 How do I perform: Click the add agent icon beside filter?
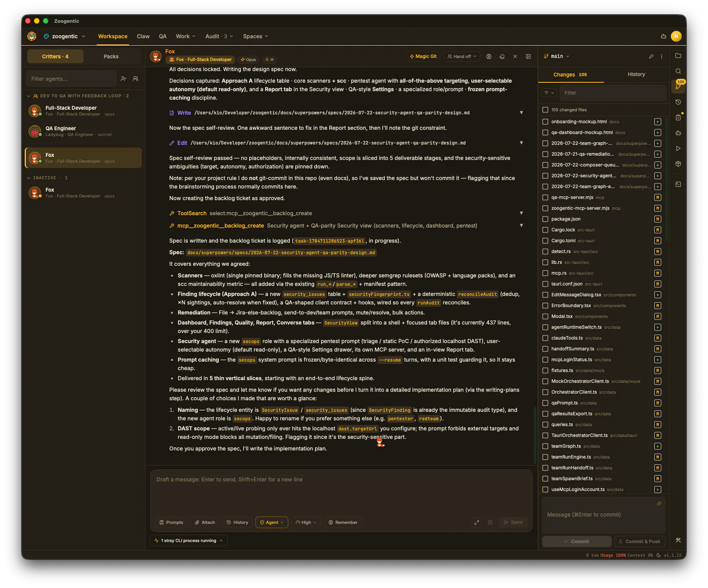click(123, 78)
